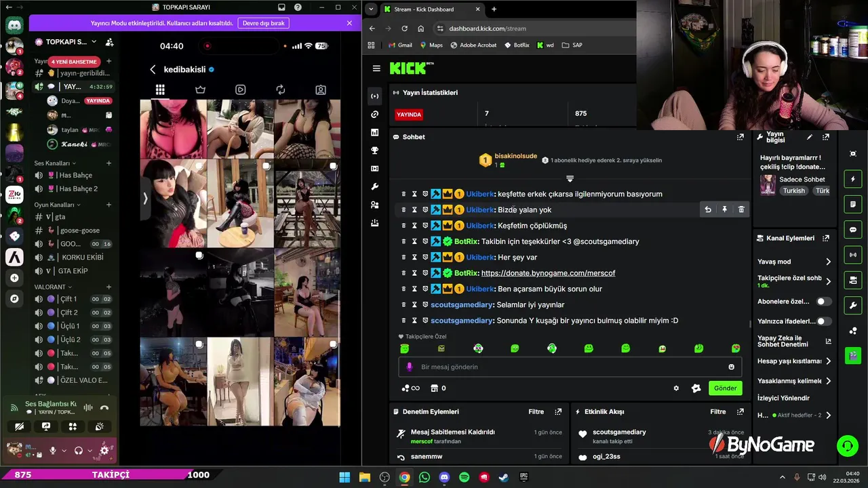Open the Gmail bookmark
The width and height of the screenshot is (868, 488).
click(x=399, y=45)
